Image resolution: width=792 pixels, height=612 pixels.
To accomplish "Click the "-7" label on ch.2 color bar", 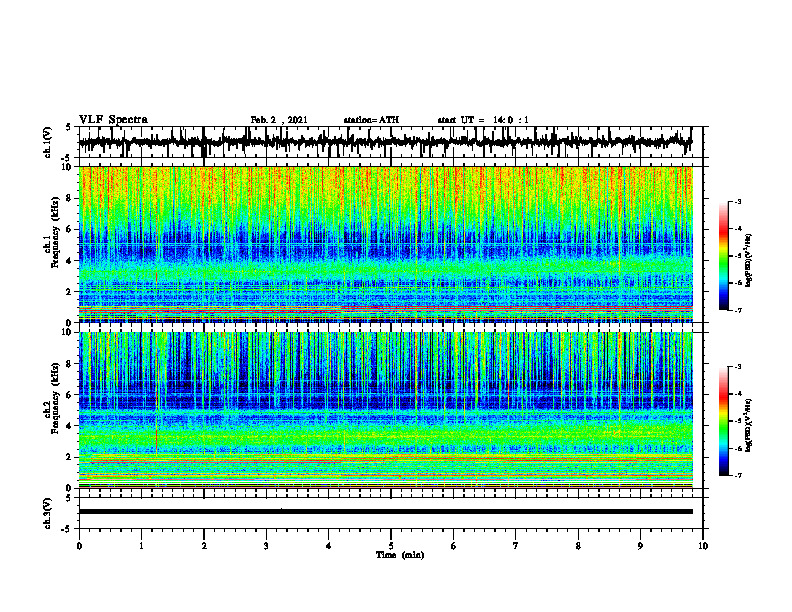I will (x=737, y=476).
